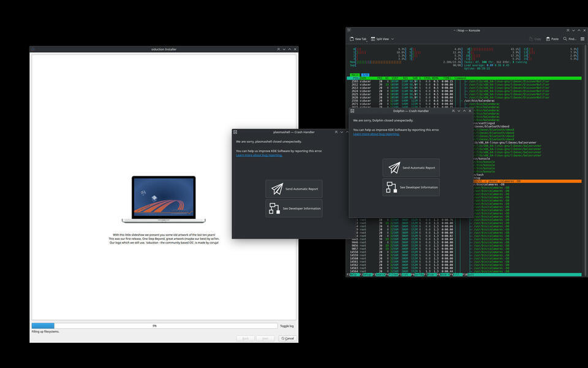Click Keep Above button on Konsole title bar
The height and width of the screenshot is (368, 588).
(568, 30)
